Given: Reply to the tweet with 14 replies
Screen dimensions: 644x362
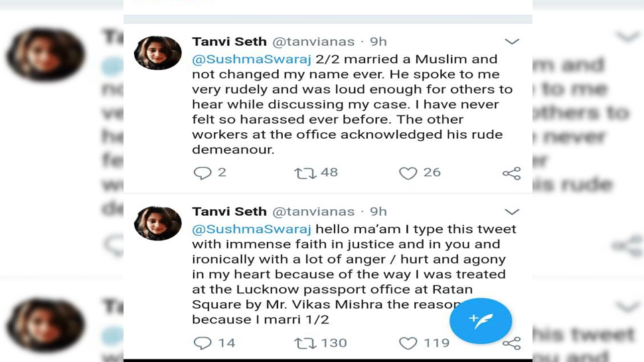Looking at the screenshot, I should 202,343.
